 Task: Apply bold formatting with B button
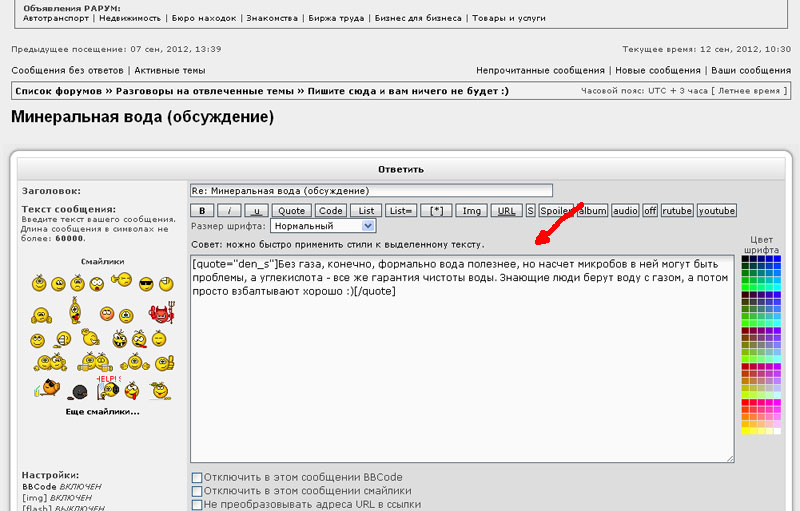coord(202,211)
